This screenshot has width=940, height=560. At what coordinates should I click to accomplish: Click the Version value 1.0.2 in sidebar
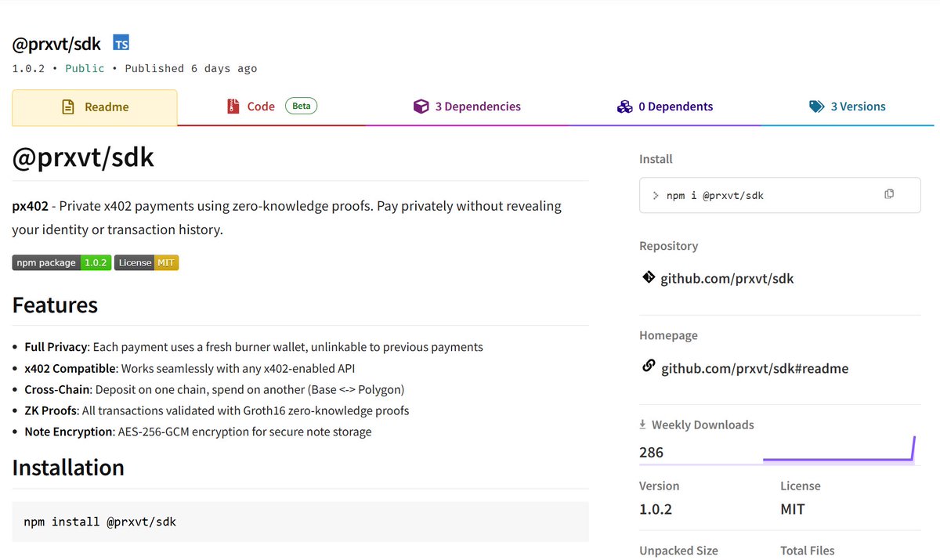point(656,509)
